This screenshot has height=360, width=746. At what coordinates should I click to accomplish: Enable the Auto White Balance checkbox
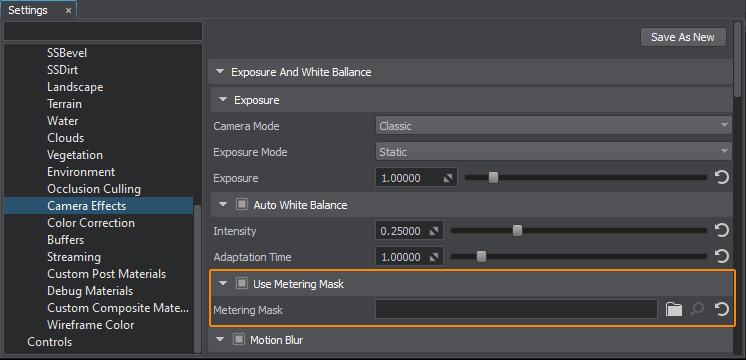click(242, 204)
